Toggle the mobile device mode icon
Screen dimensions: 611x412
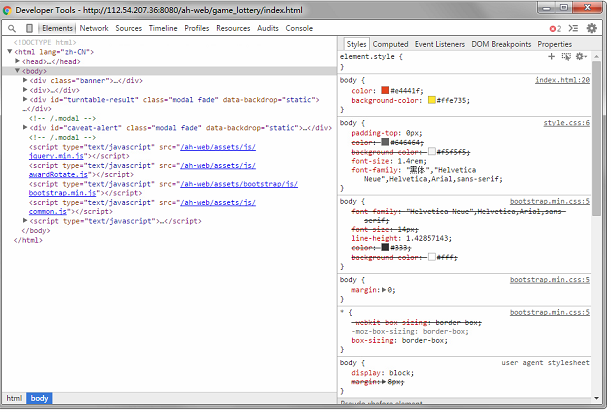point(29,28)
